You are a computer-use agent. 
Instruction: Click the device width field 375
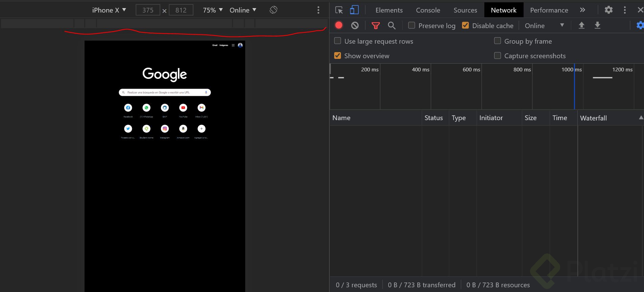point(148,10)
